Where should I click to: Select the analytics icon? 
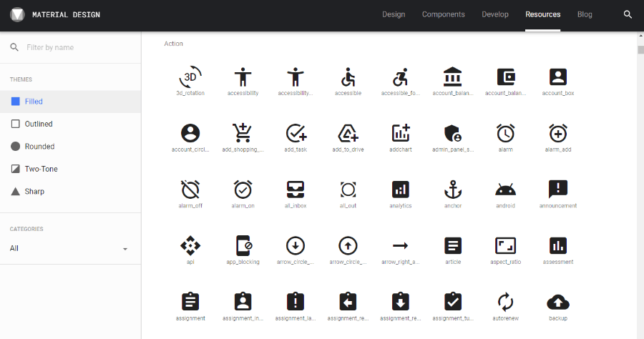(x=401, y=190)
